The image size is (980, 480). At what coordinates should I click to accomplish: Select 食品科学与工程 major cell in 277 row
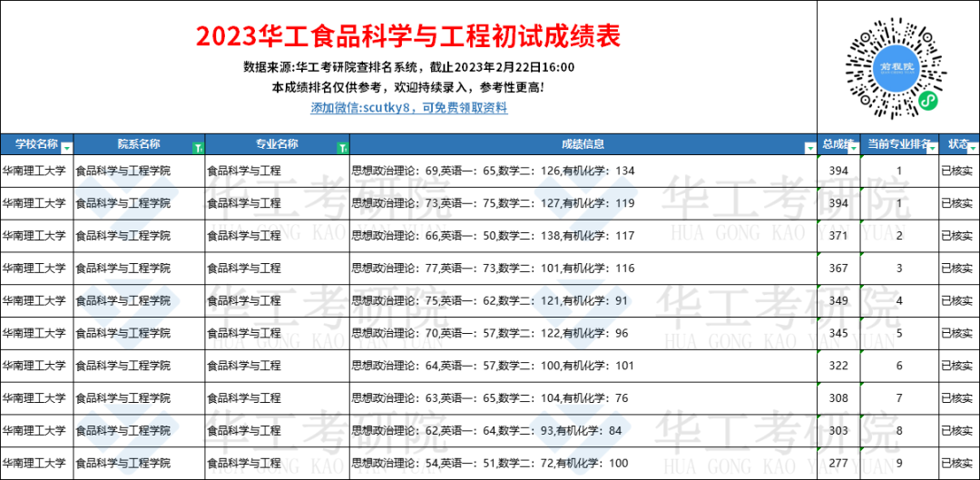pos(278,463)
